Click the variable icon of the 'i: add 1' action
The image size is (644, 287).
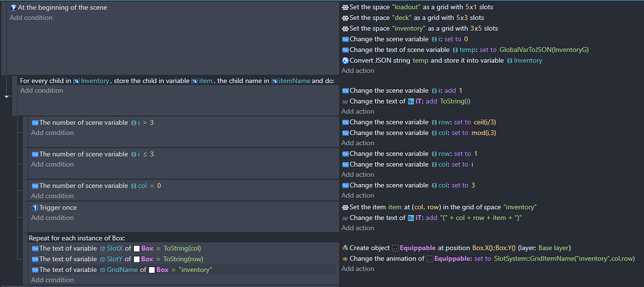345,90
